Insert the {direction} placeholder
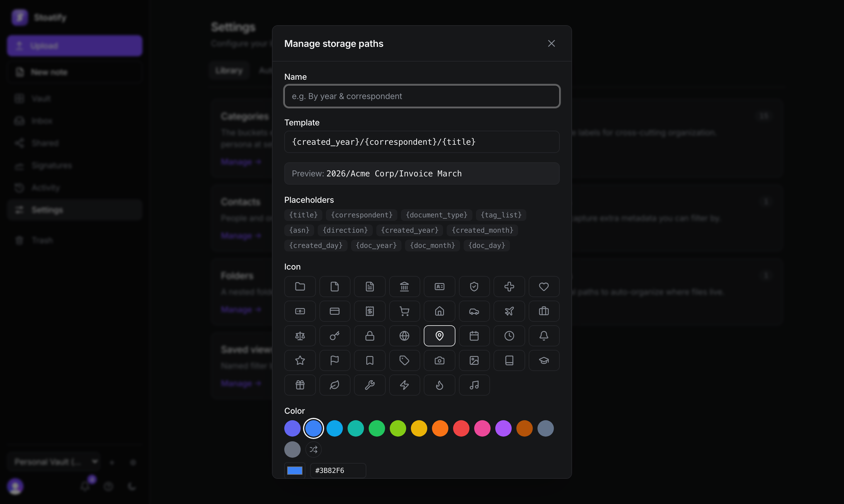This screenshot has height=504, width=844. pyautogui.click(x=345, y=230)
